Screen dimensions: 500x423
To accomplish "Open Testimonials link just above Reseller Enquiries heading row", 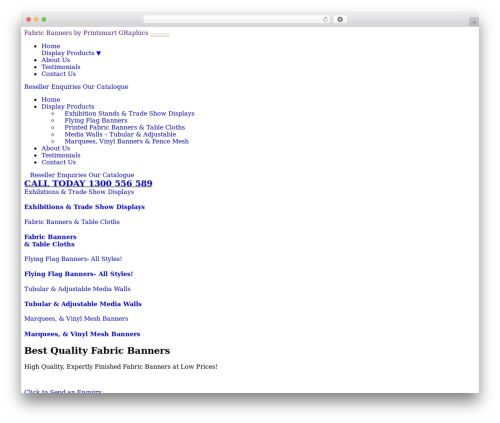I will coord(61,67).
